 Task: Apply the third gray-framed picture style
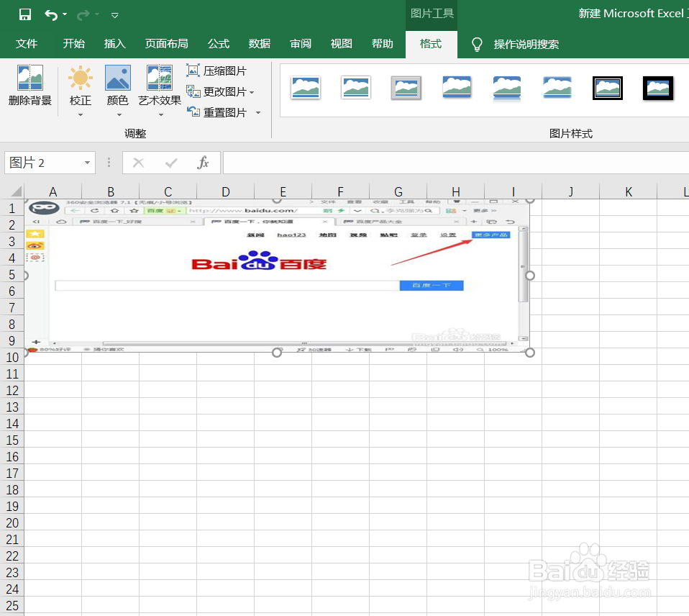point(406,88)
